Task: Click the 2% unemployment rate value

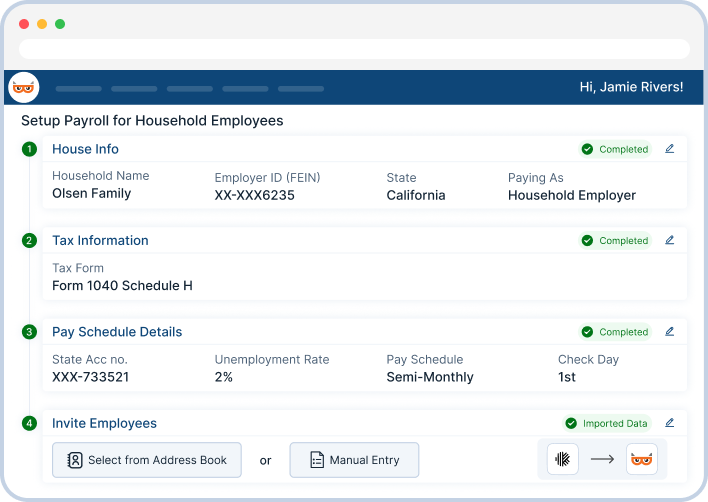Action: pyautogui.click(x=224, y=377)
